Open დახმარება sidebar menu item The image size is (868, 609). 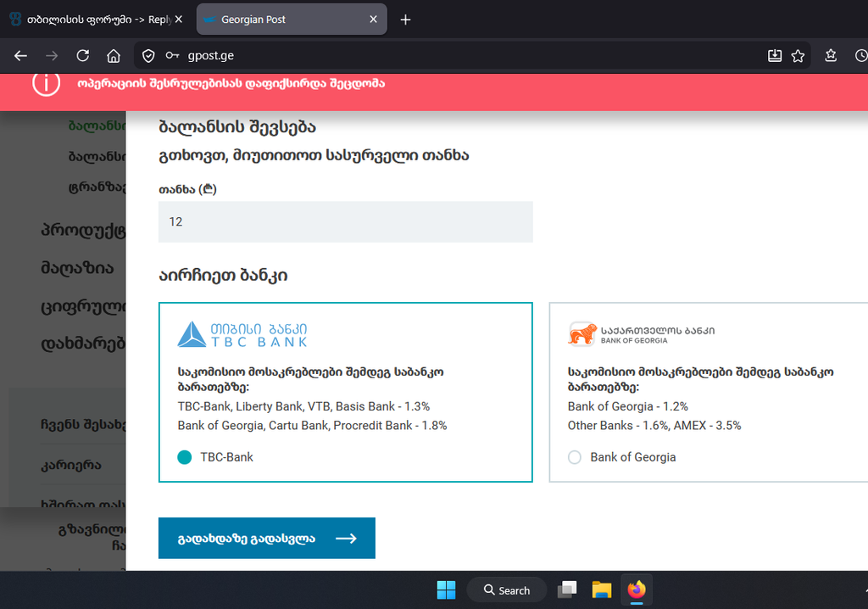(84, 344)
